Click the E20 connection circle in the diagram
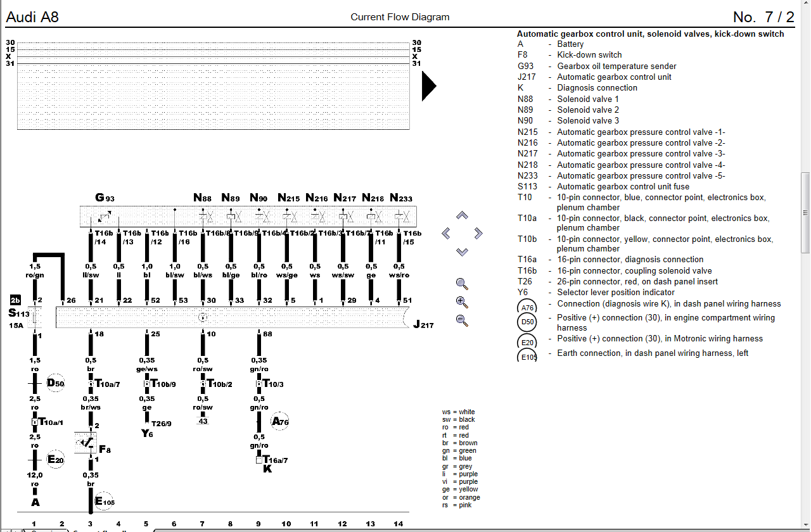Viewport: 811px width, 532px height. pyautogui.click(x=56, y=460)
